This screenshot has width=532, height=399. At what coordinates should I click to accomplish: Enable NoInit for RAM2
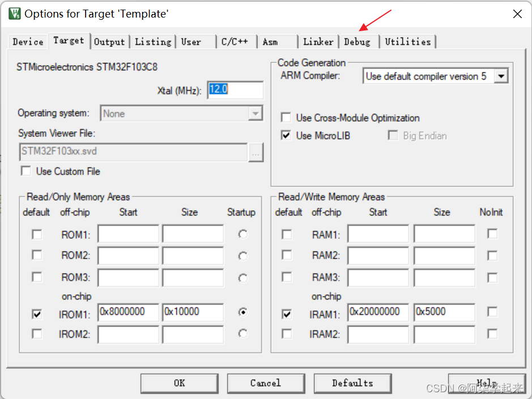click(492, 256)
